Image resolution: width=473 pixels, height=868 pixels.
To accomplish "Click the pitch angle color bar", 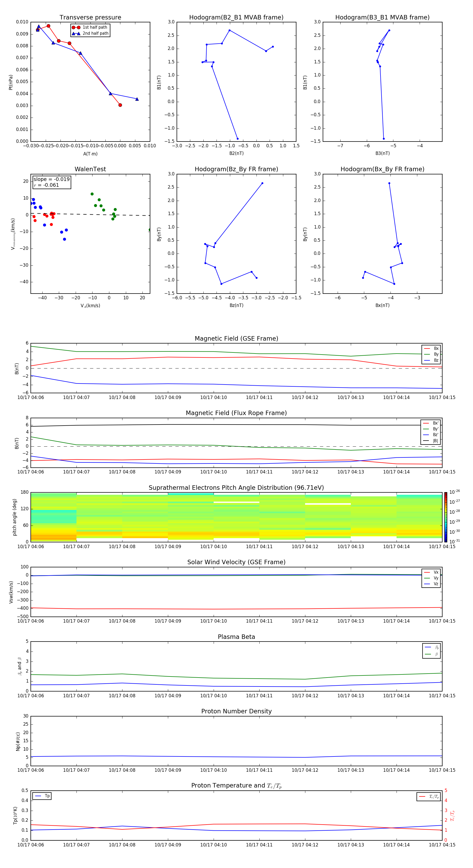I will [446, 517].
